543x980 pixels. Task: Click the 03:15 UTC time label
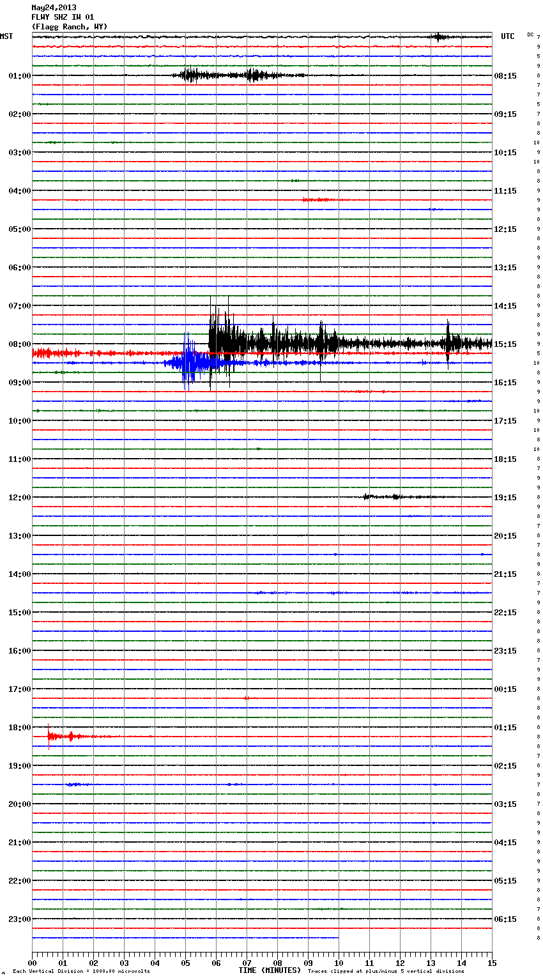tap(505, 804)
